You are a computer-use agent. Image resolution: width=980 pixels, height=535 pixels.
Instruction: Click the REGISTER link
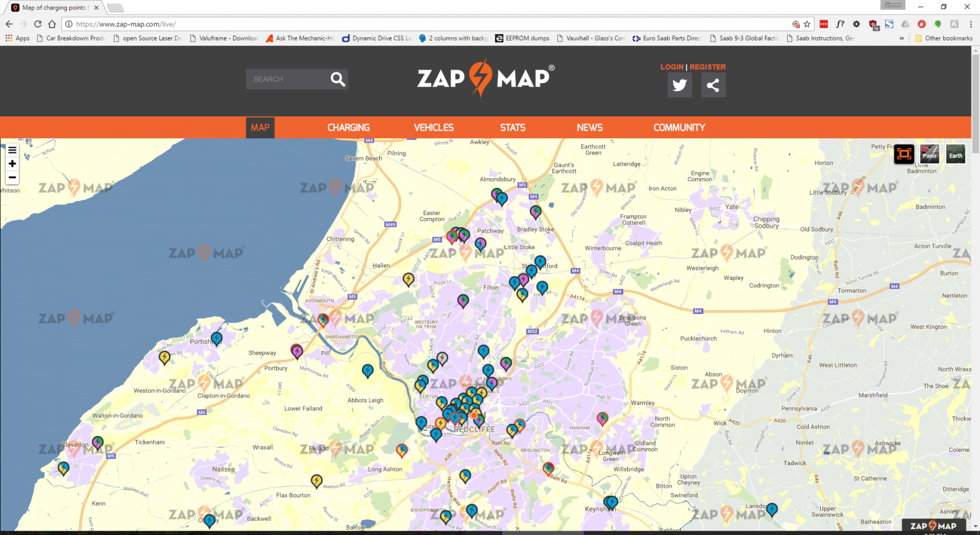point(707,67)
